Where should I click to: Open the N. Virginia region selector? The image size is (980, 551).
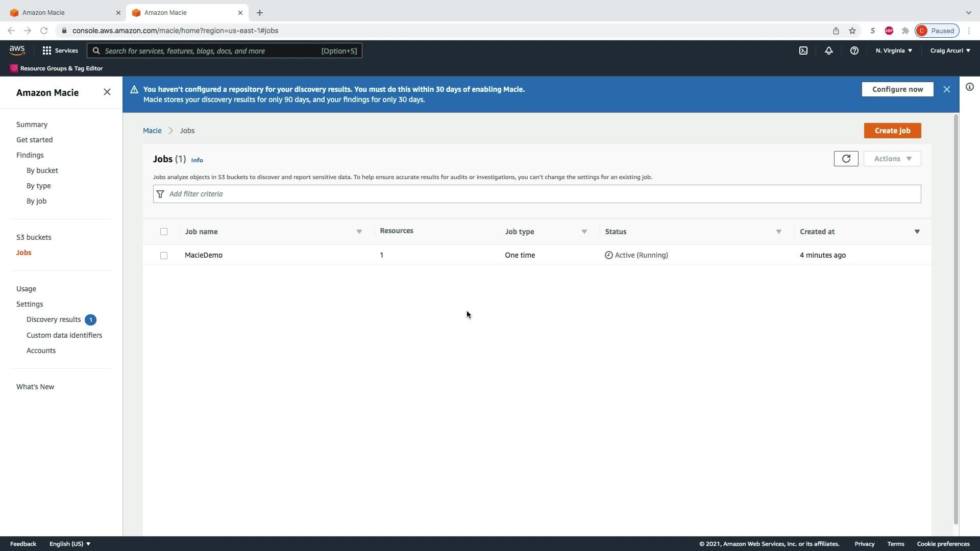tap(893, 51)
